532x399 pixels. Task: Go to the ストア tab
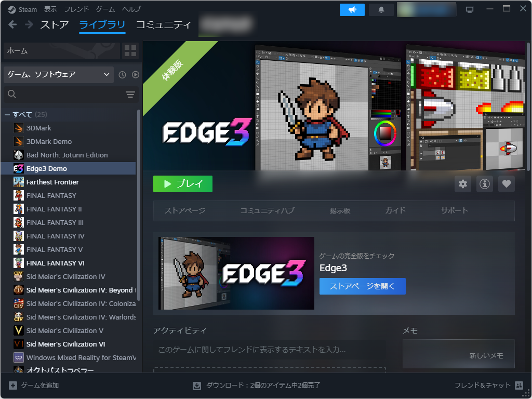point(55,24)
